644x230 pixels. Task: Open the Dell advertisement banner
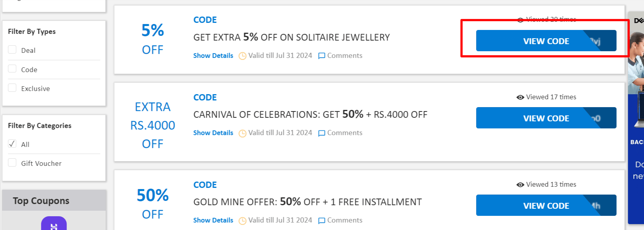coord(636,118)
